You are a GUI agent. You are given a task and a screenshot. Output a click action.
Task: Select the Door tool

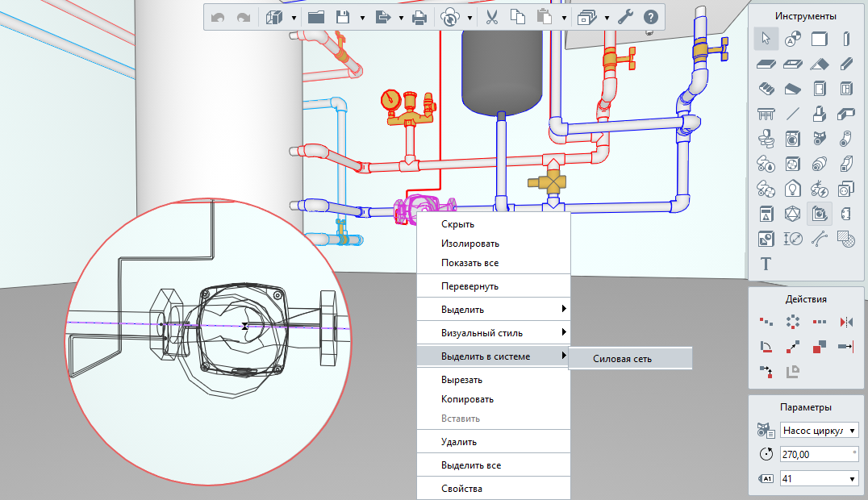pos(820,89)
